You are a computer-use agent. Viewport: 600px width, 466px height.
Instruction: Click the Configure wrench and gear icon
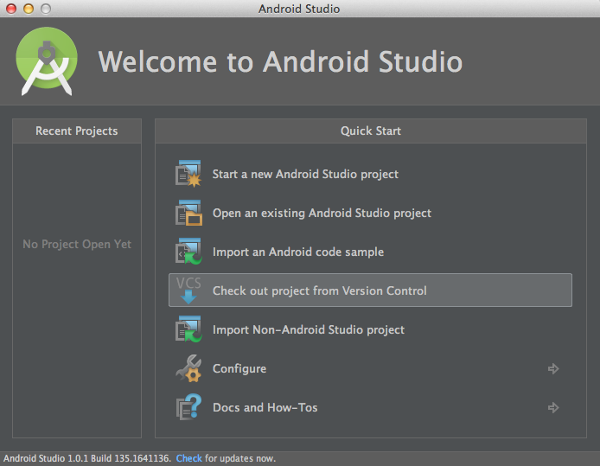point(188,368)
